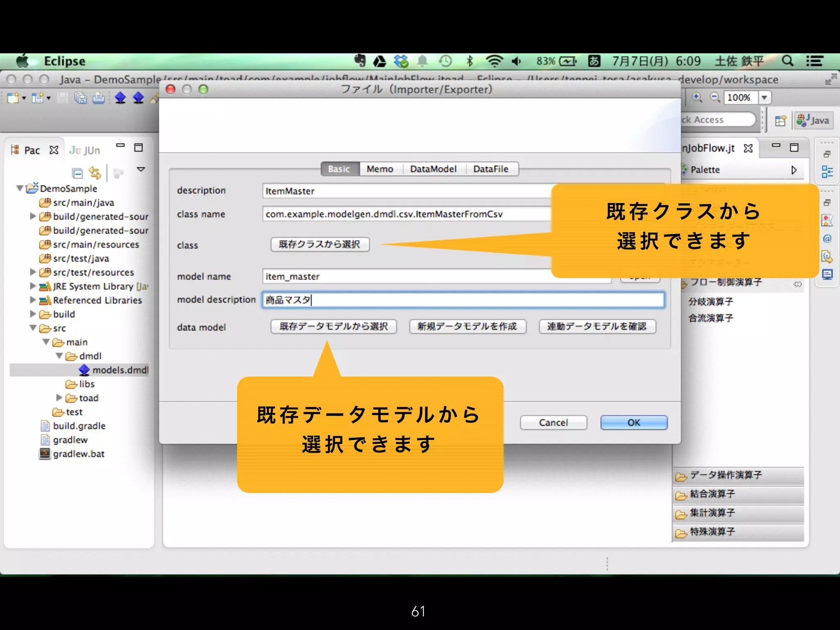
Task: Click the Cancel button
Action: [553, 422]
